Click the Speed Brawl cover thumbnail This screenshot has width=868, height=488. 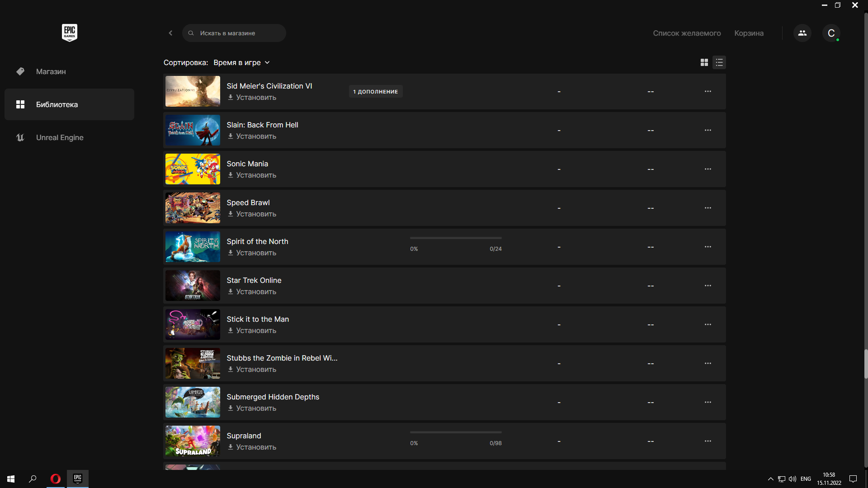(193, 208)
